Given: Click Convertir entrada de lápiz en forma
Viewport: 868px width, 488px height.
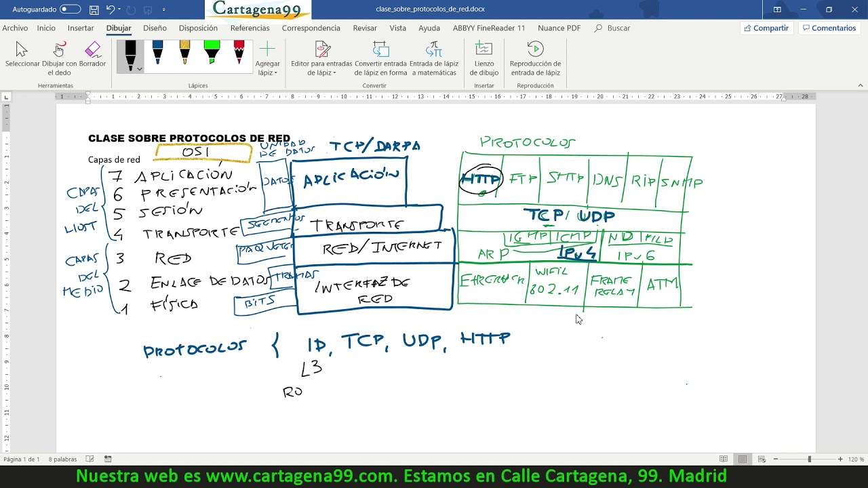Looking at the screenshot, I should 380,58.
